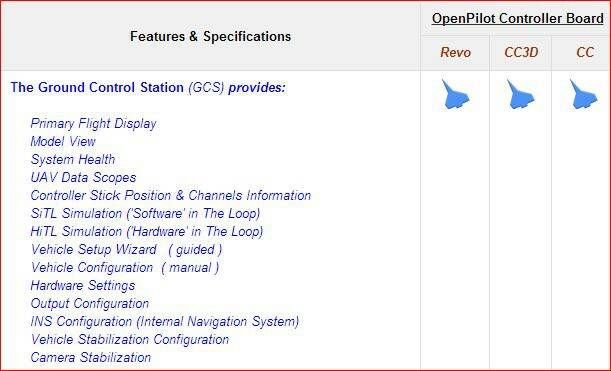Select the Revo column header
Viewport: 611px width, 371px height.
tap(456, 52)
